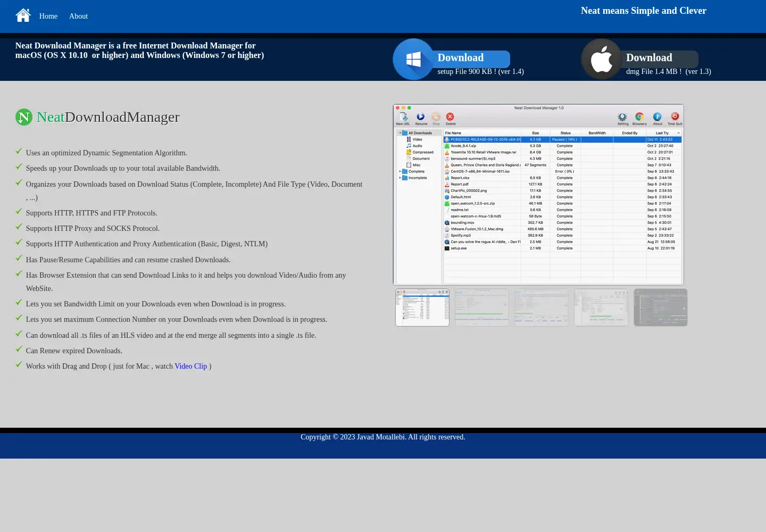Select All Downloads folder in sidebar

point(420,133)
